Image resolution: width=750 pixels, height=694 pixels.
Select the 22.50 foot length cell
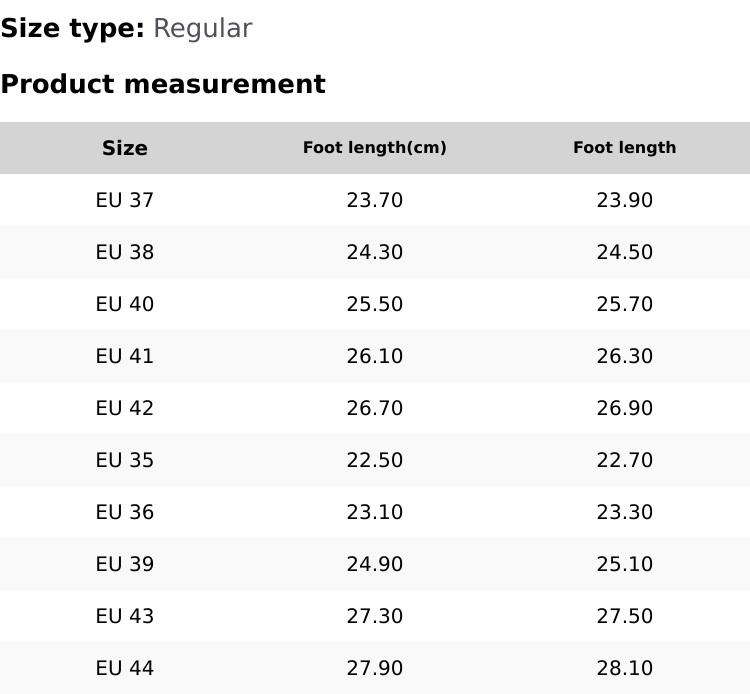pyautogui.click(x=375, y=460)
